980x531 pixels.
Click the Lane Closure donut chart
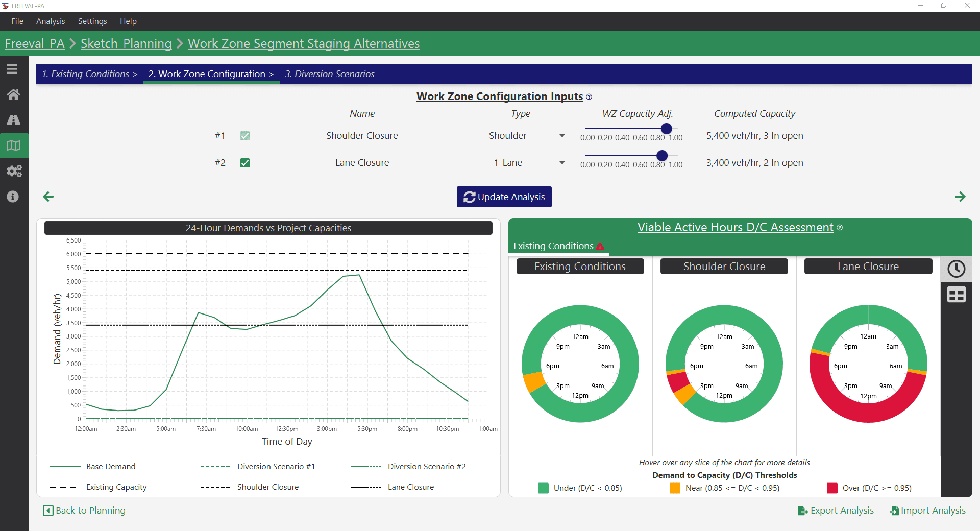868,364
